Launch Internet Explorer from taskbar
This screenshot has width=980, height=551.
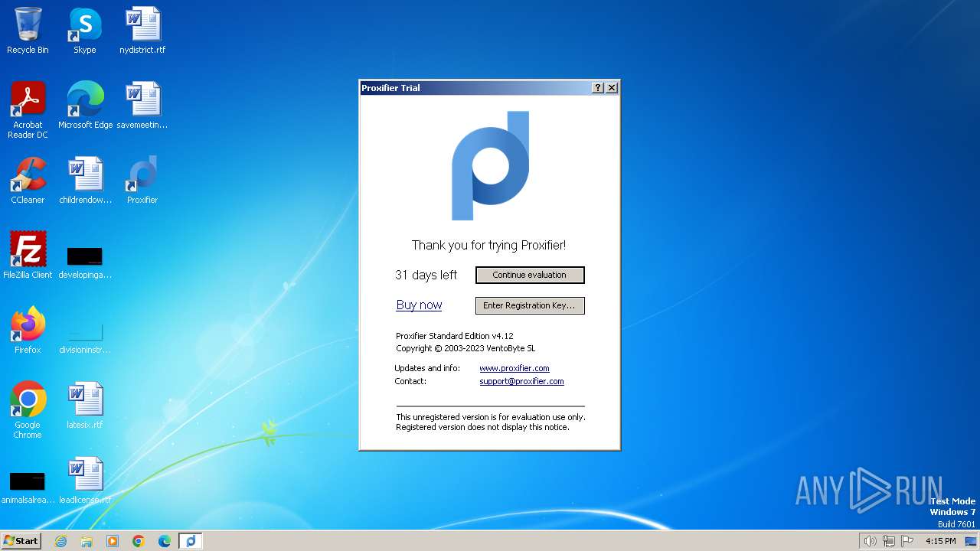click(60, 541)
